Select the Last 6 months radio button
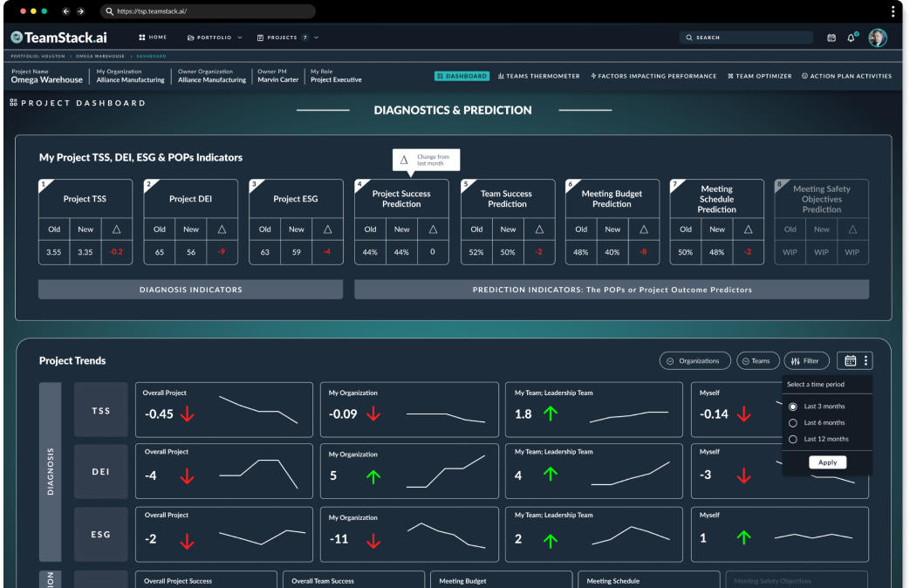The width and height of the screenshot is (910, 588). 793,422
